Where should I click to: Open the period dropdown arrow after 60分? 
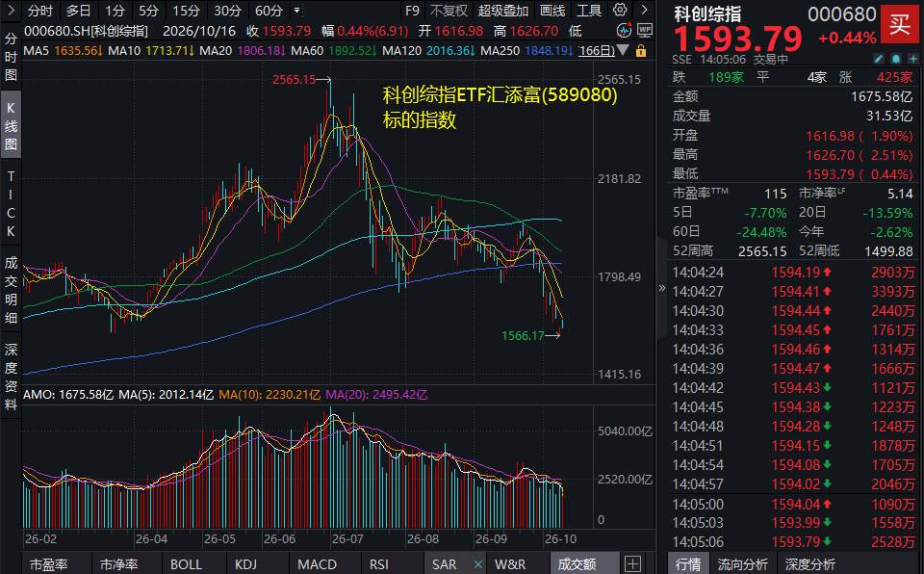(296, 11)
